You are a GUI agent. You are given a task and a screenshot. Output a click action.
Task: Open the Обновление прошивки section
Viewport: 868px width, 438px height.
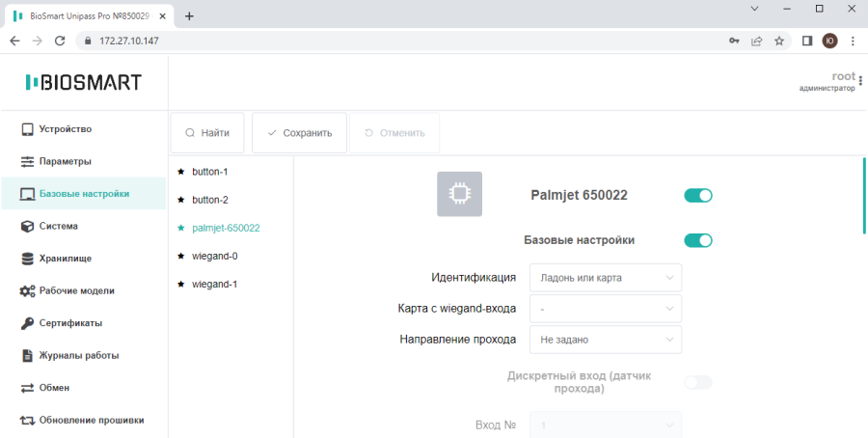coord(84,421)
